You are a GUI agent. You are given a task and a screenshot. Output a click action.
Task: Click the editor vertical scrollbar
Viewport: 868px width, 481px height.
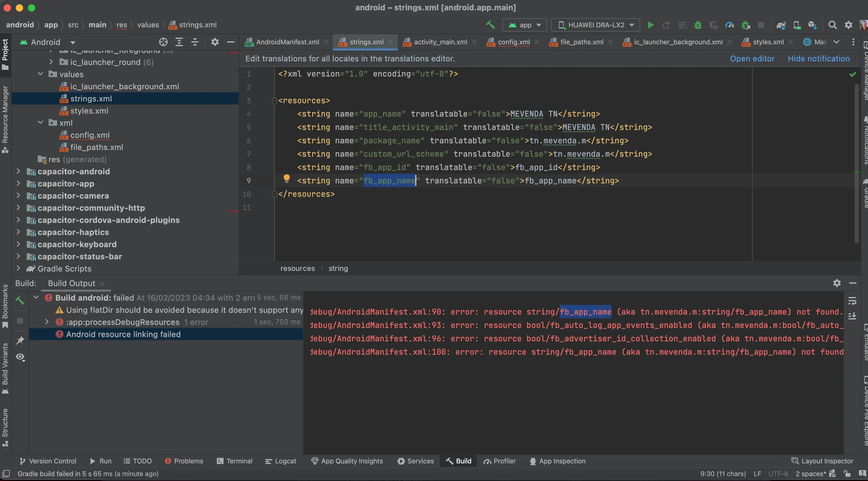click(x=856, y=163)
